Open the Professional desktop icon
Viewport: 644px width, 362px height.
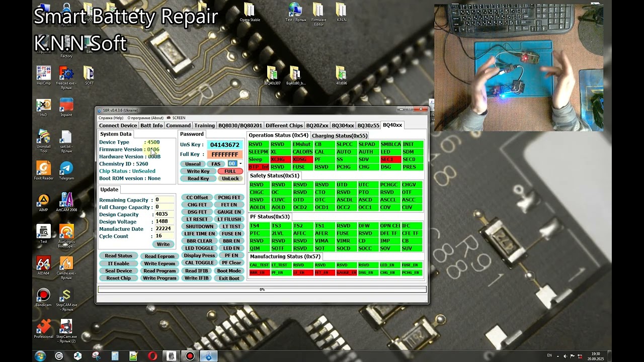[x=44, y=329]
